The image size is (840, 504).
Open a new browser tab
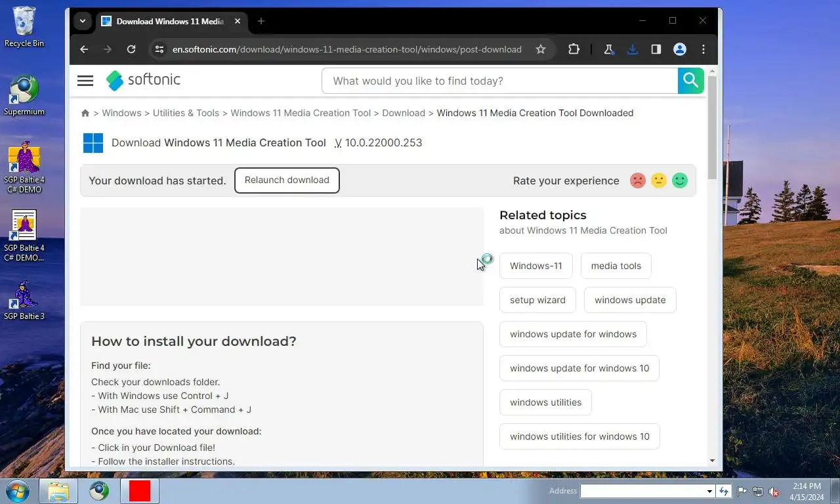tap(261, 21)
